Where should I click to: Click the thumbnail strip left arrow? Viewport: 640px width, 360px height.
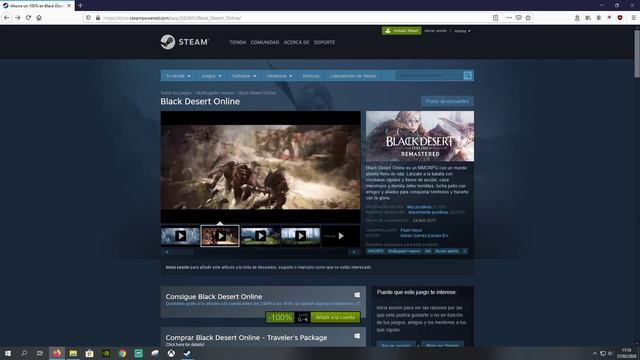[x=166, y=252]
